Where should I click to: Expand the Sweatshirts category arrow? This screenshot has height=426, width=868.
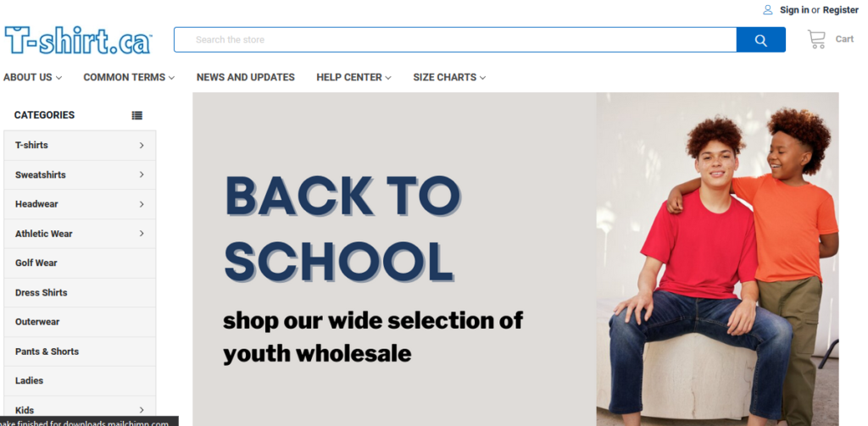[142, 174]
